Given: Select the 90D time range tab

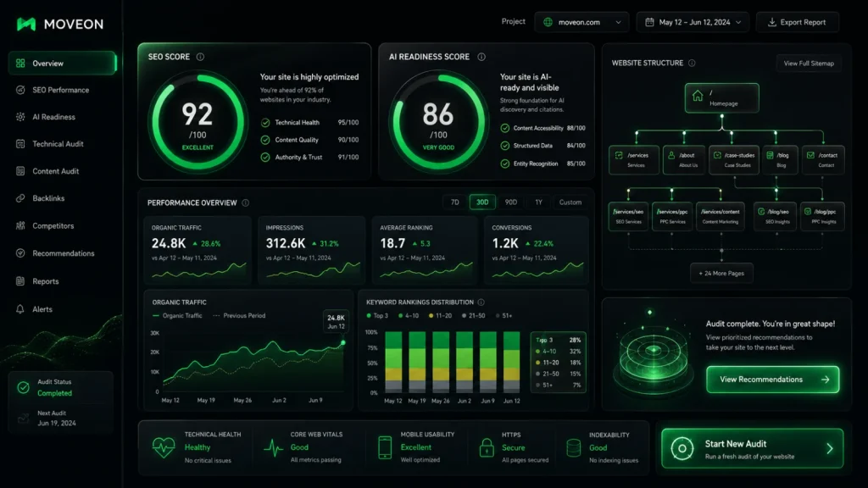Looking at the screenshot, I should click(511, 202).
